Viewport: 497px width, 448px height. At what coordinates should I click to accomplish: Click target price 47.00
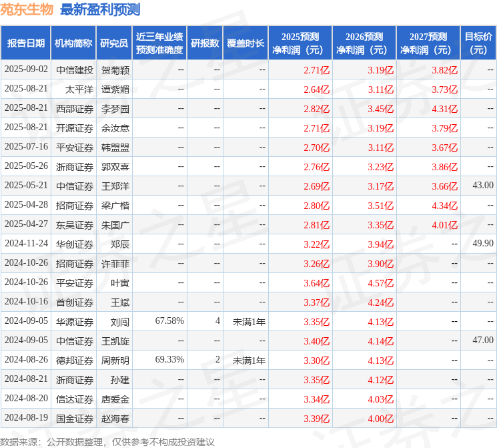(x=483, y=340)
